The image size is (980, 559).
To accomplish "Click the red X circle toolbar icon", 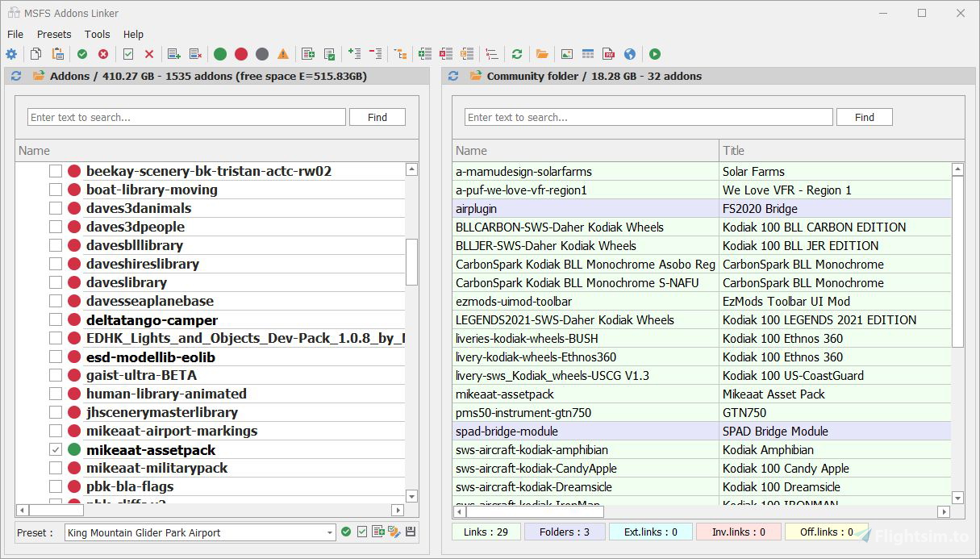I will click(x=103, y=54).
